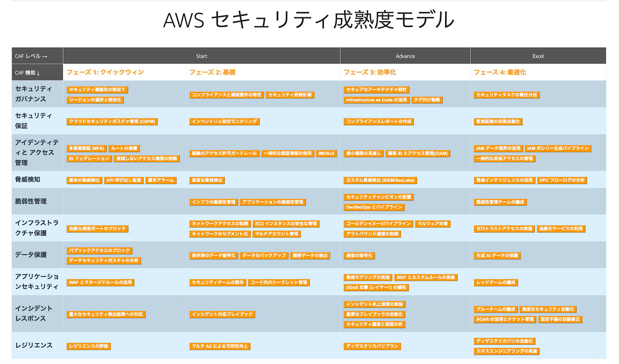The width and height of the screenshot is (619, 364).
Task: Select the 基本の脅威検出 tag
Action: (x=84, y=180)
